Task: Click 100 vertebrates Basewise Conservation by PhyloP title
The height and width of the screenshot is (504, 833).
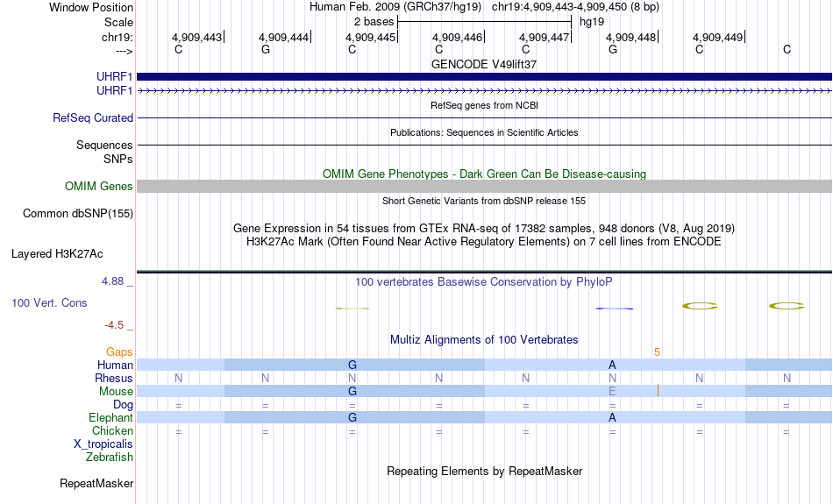Action: 484,281
